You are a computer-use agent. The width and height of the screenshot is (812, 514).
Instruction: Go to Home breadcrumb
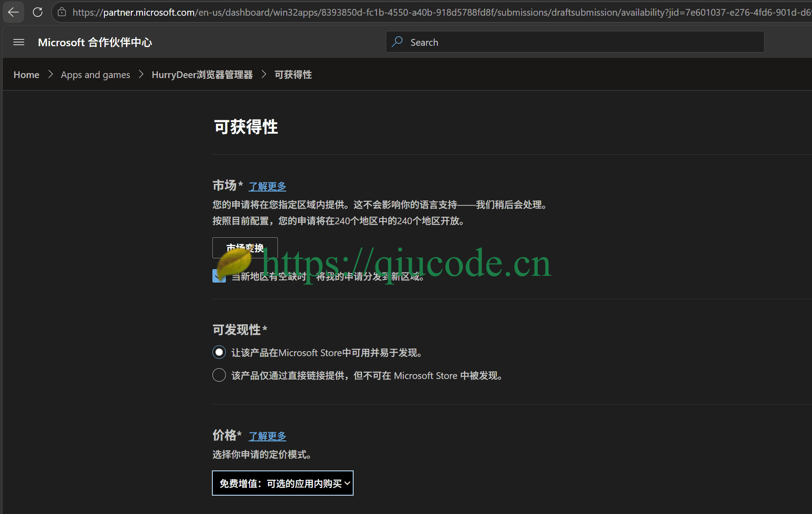click(x=26, y=75)
